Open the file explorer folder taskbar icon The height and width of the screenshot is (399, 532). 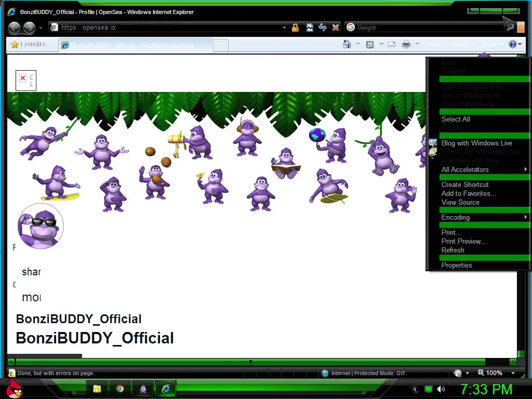coord(97,389)
